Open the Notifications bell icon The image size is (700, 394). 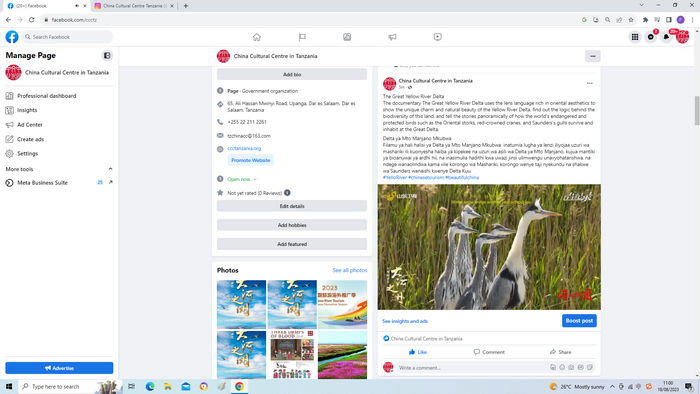(667, 37)
